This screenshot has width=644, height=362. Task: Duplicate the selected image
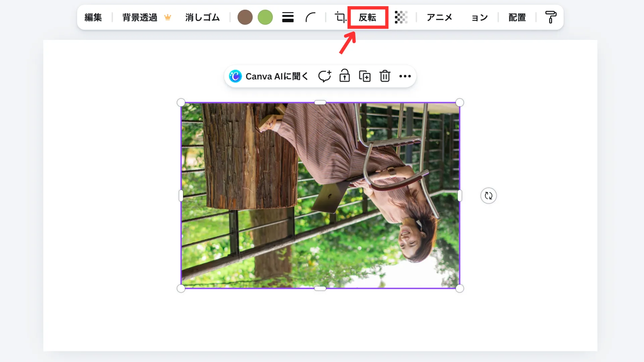click(x=365, y=76)
